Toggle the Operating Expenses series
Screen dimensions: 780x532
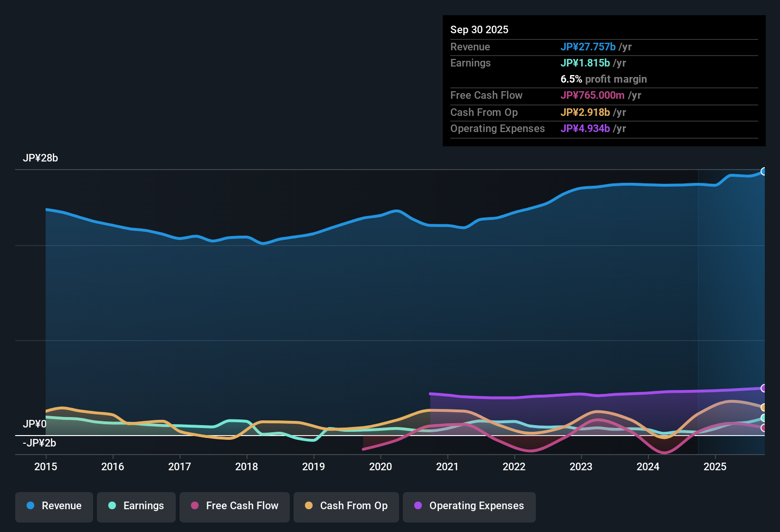[469, 506]
